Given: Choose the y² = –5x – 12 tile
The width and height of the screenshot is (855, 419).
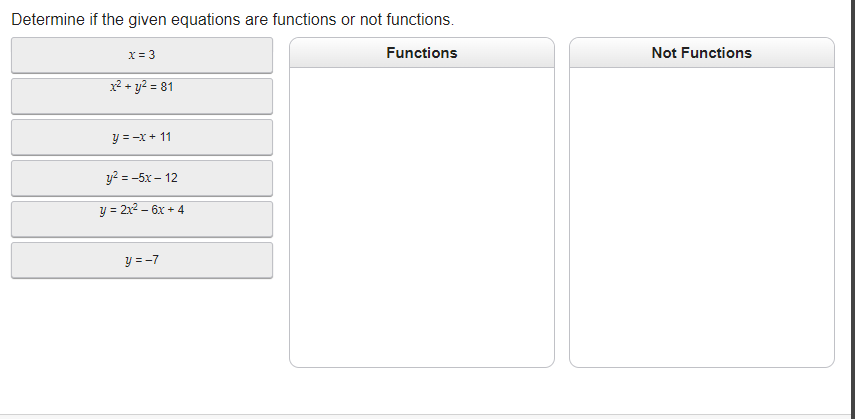Looking at the screenshot, I should (x=142, y=178).
